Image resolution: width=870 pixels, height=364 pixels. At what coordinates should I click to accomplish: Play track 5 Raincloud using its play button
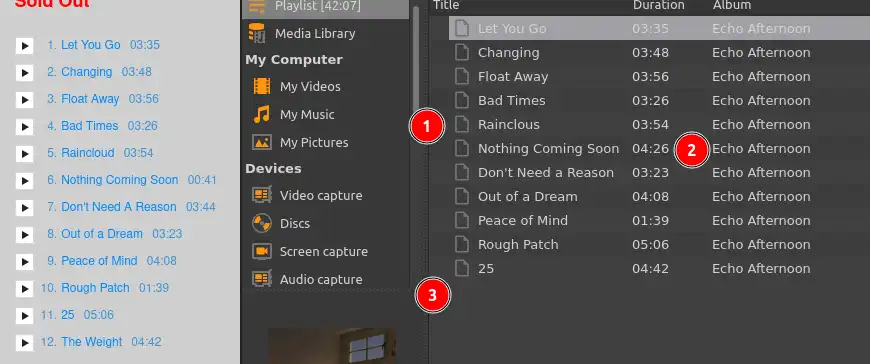tap(24, 154)
